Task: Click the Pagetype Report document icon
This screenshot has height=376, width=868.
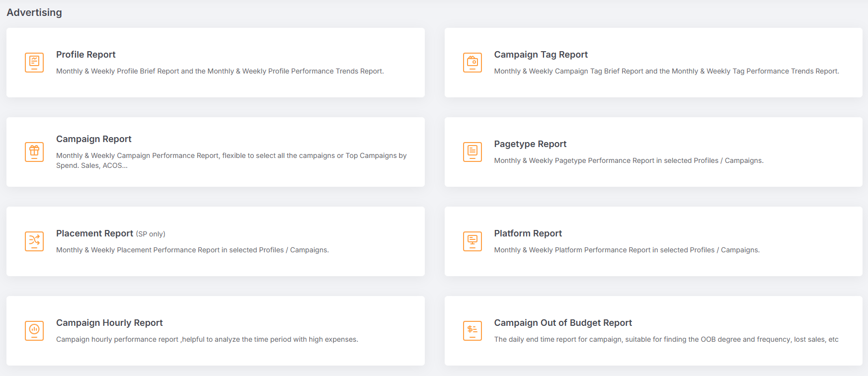Action: point(472,151)
